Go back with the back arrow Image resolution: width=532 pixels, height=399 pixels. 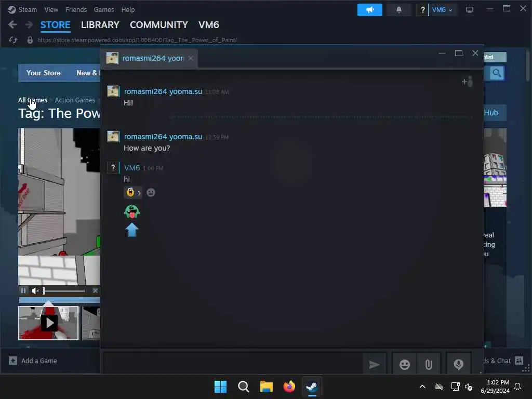[x=12, y=24]
